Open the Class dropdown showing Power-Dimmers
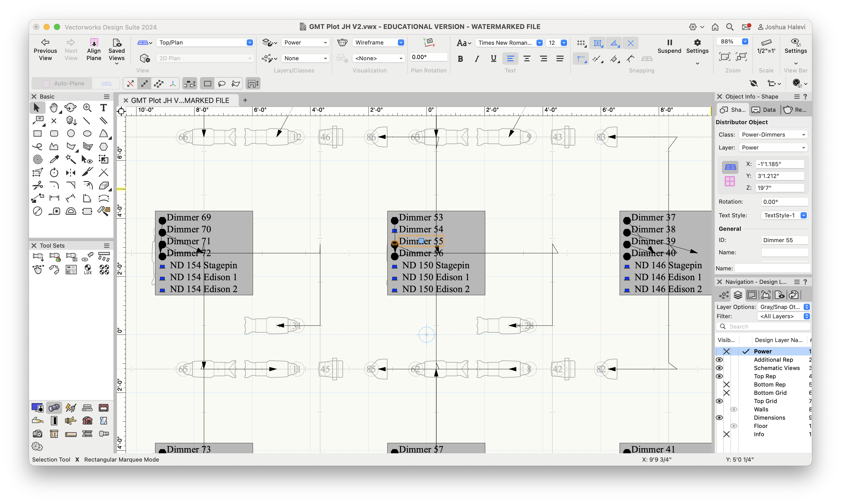This screenshot has height=504, width=841. pos(773,135)
